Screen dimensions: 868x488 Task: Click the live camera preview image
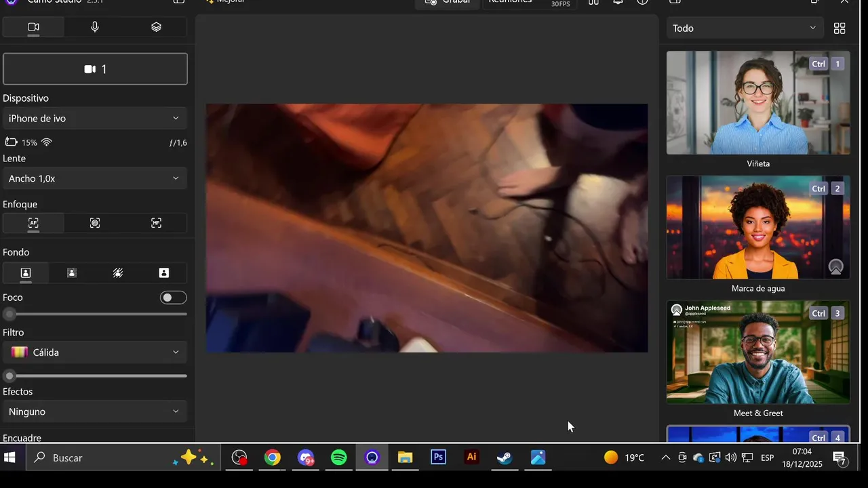pos(427,228)
